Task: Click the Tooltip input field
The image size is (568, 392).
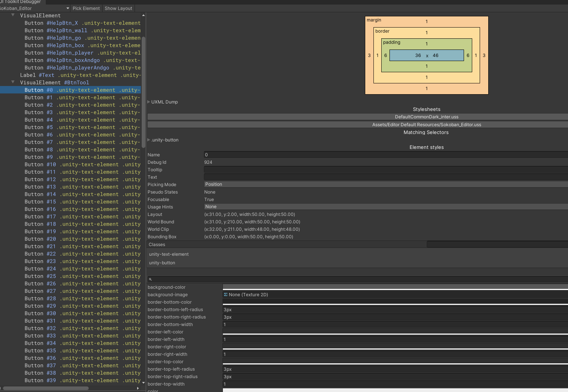Action: (x=386, y=170)
